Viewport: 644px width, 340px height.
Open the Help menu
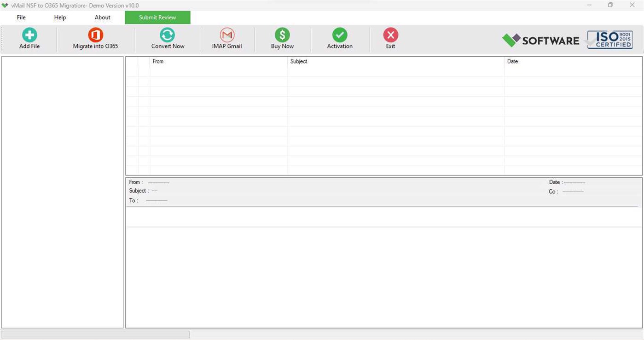pos(59,17)
